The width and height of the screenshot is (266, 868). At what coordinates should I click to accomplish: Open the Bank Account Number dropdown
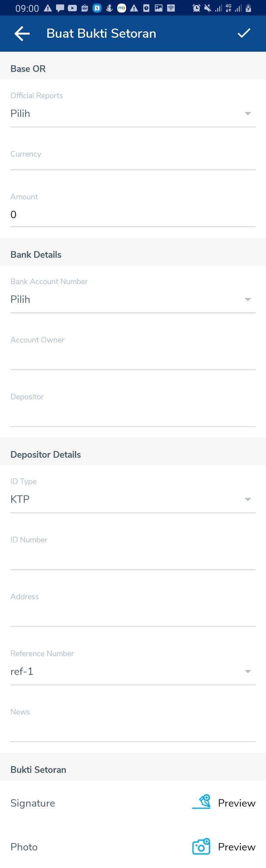133,299
